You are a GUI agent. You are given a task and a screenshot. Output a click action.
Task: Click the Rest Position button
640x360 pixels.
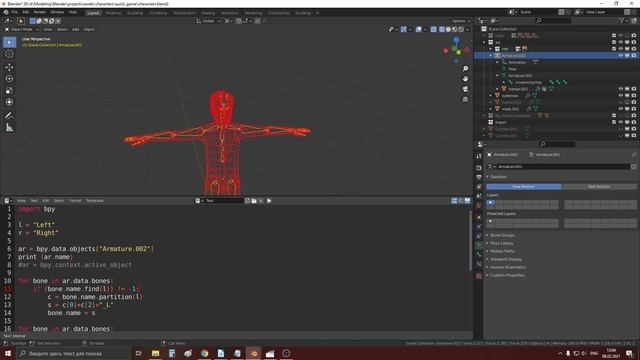pos(599,187)
